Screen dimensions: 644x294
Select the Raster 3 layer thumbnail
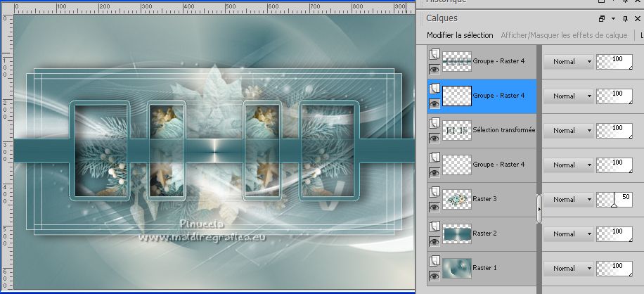coord(457,199)
